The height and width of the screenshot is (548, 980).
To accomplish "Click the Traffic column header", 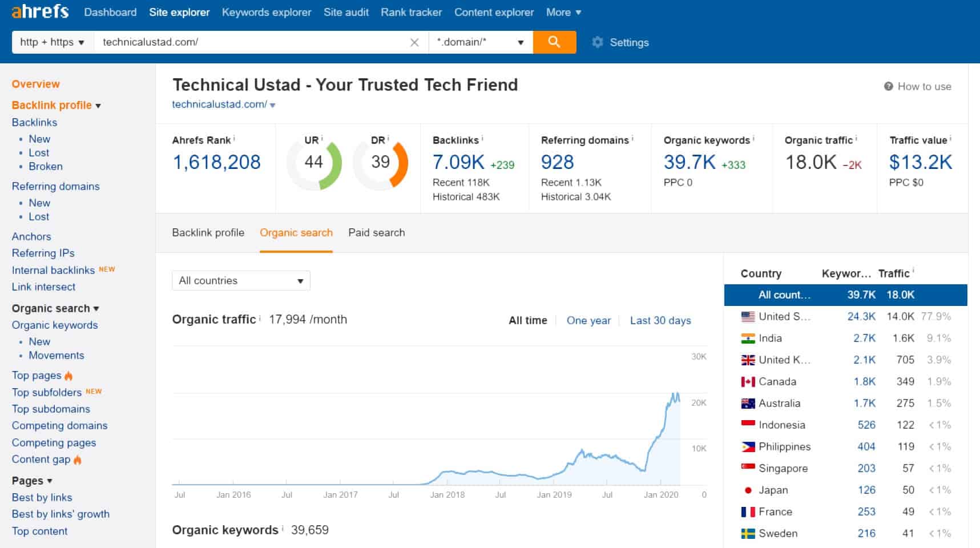I will 894,273.
